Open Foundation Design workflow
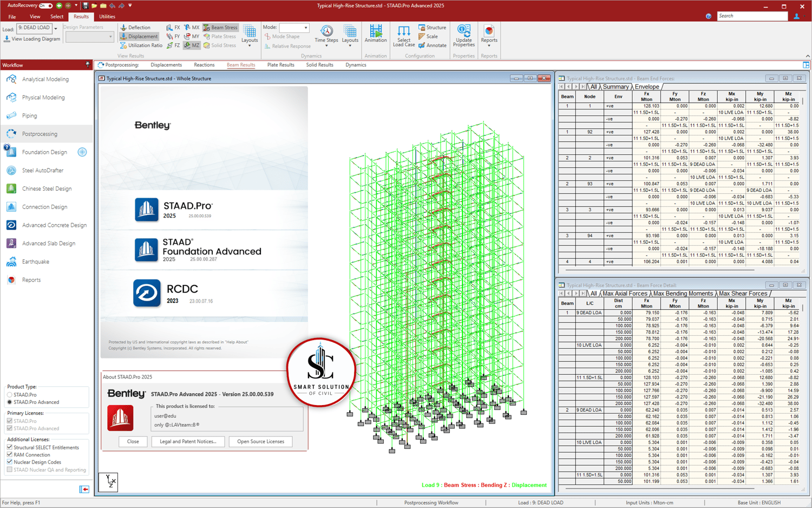This screenshot has width=812, height=508. (44, 152)
